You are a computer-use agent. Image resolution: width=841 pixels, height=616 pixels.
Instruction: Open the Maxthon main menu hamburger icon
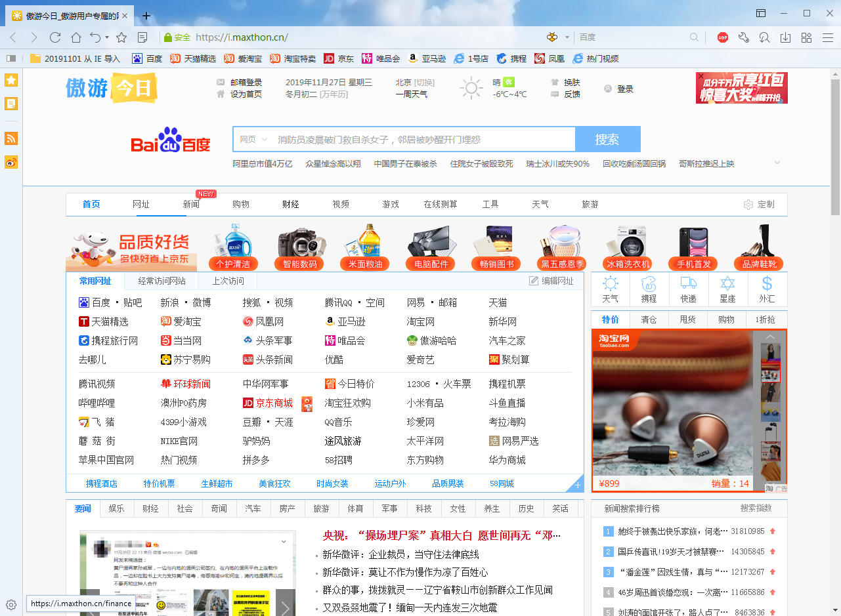pyautogui.click(x=828, y=37)
